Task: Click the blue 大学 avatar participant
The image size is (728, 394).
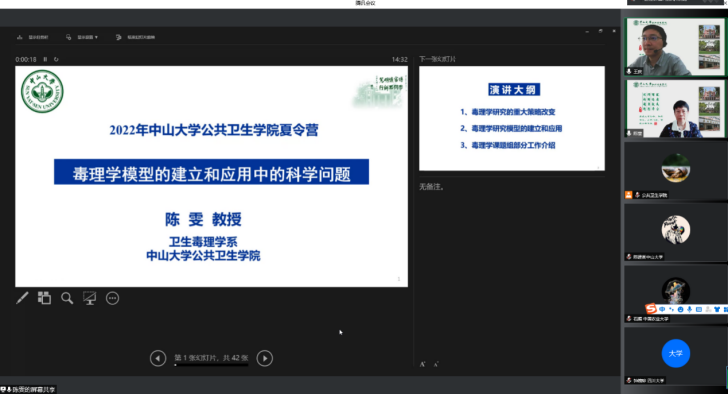Action: pyautogui.click(x=676, y=354)
